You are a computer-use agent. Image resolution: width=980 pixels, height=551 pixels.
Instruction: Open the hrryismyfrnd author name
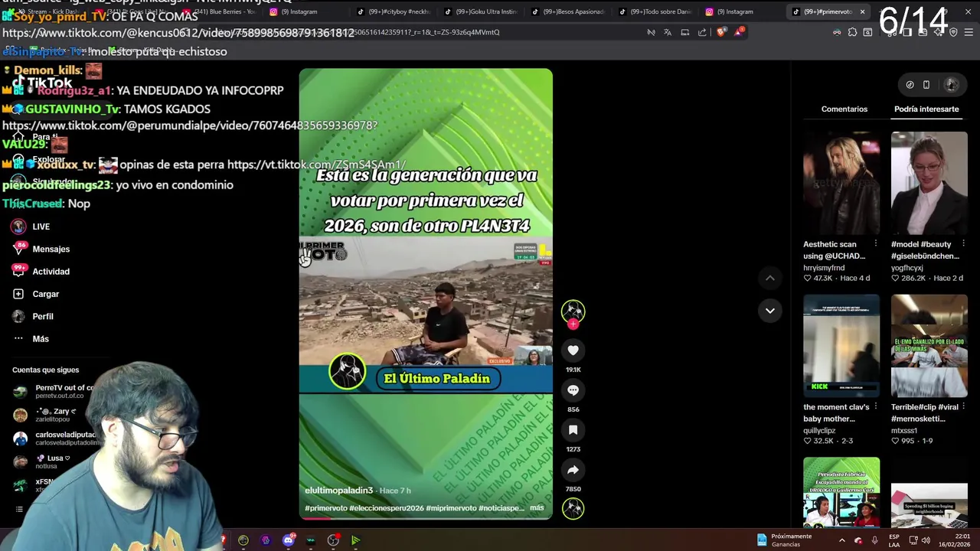(824, 268)
